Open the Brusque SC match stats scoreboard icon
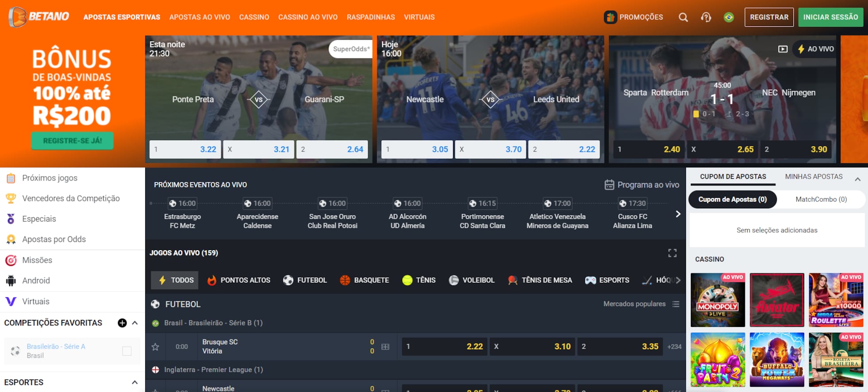The width and height of the screenshot is (868, 392). pyautogui.click(x=385, y=347)
